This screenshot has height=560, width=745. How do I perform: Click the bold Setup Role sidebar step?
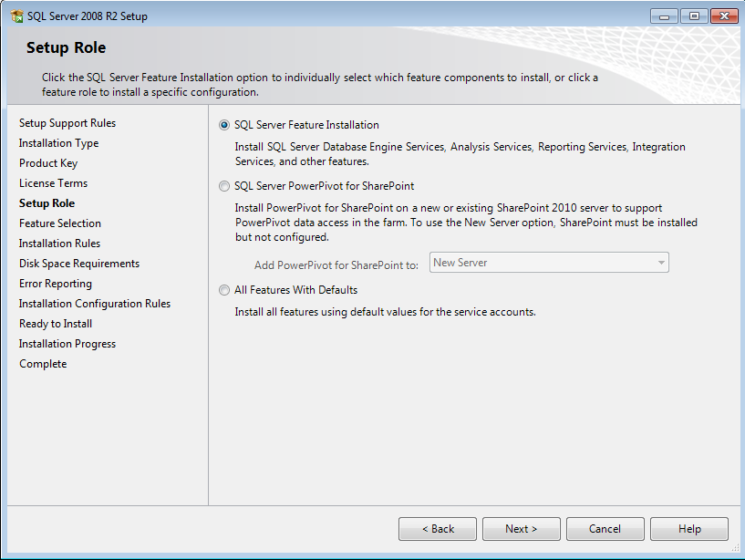pyautogui.click(x=47, y=203)
